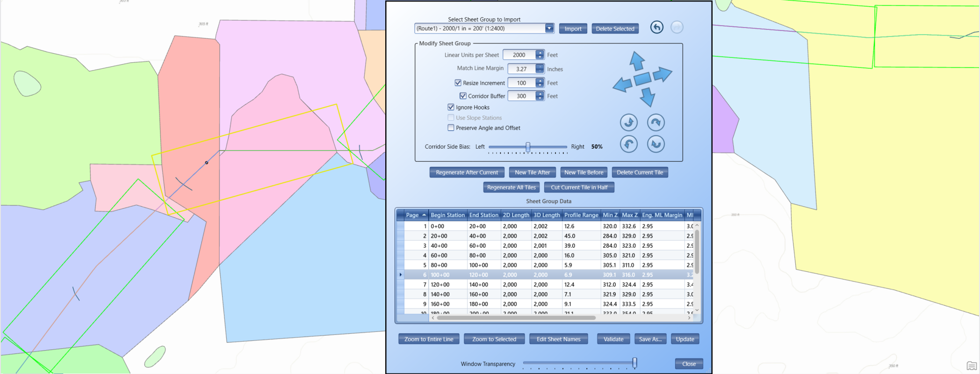Screen dimensions: 980x374
Task: Click the Linear Units per Sheet value field
Action: pos(519,55)
